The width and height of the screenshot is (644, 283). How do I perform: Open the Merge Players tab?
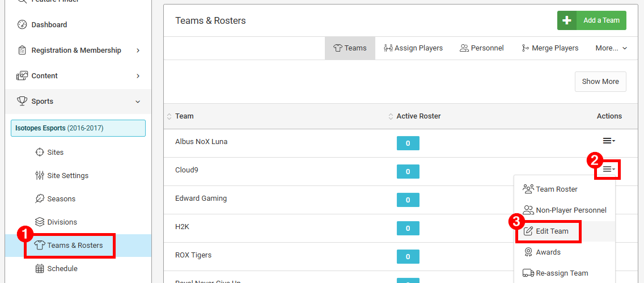(x=549, y=48)
